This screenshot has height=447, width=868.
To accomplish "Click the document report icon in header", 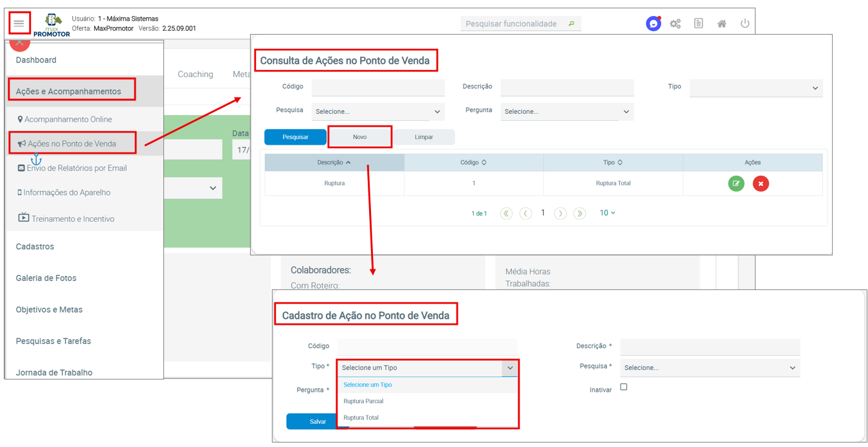I will tap(698, 24).
